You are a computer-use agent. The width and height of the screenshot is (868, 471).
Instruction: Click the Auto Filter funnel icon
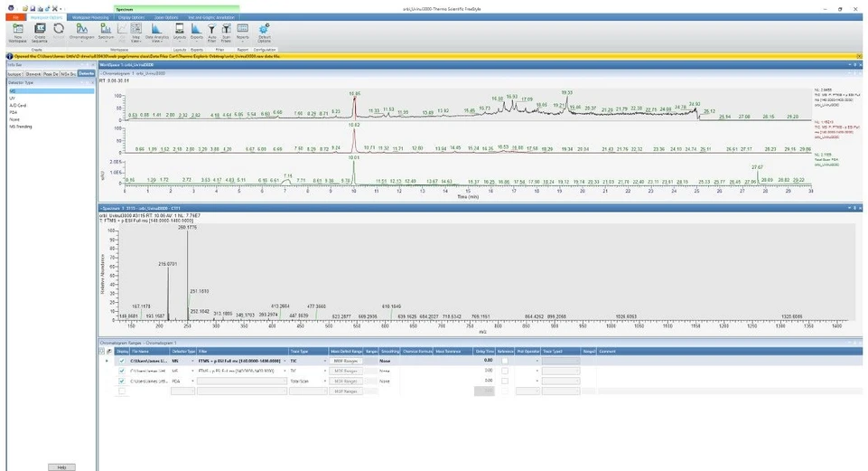pyautogui.click(x=211, y=31)
